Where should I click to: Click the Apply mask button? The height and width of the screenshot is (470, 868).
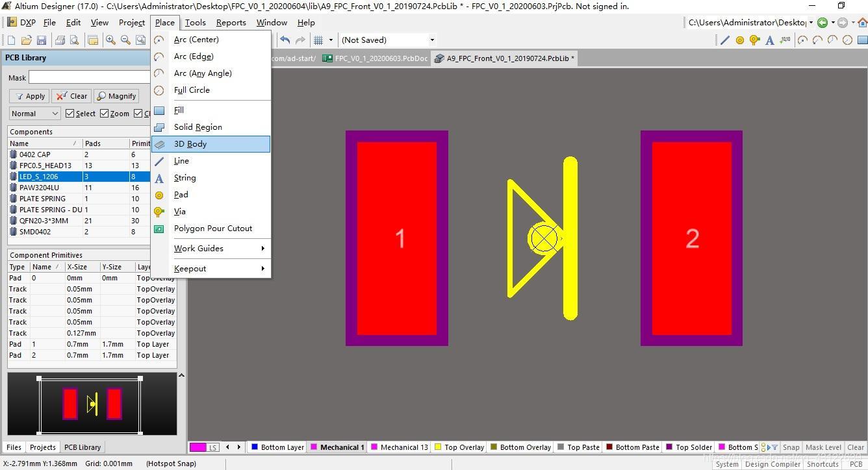(30, 96)
